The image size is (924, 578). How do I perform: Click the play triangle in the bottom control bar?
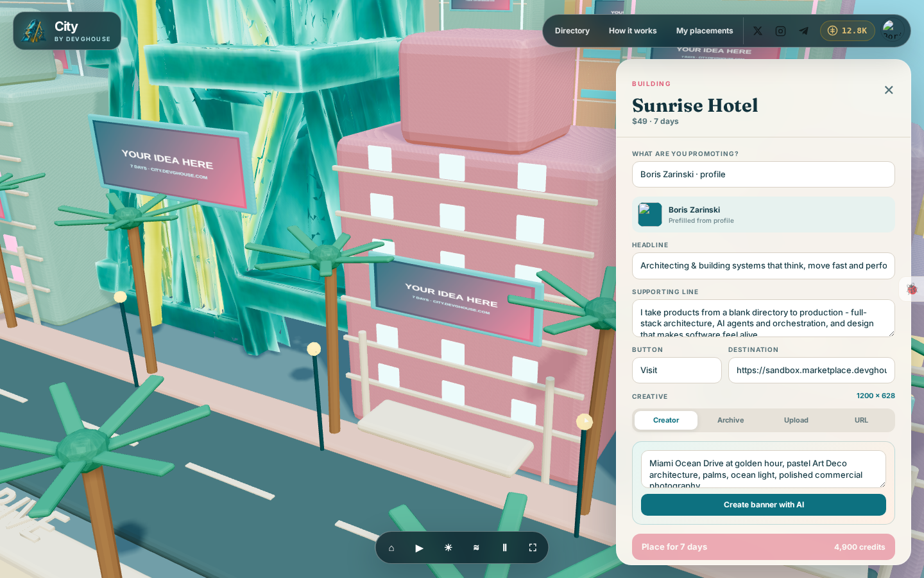tap(420, 548)
